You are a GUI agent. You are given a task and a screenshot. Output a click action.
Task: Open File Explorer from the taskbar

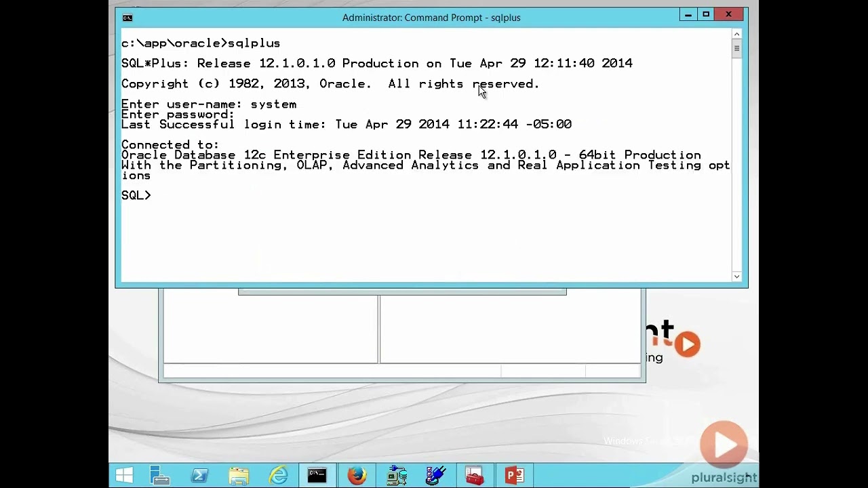[239, 475]
